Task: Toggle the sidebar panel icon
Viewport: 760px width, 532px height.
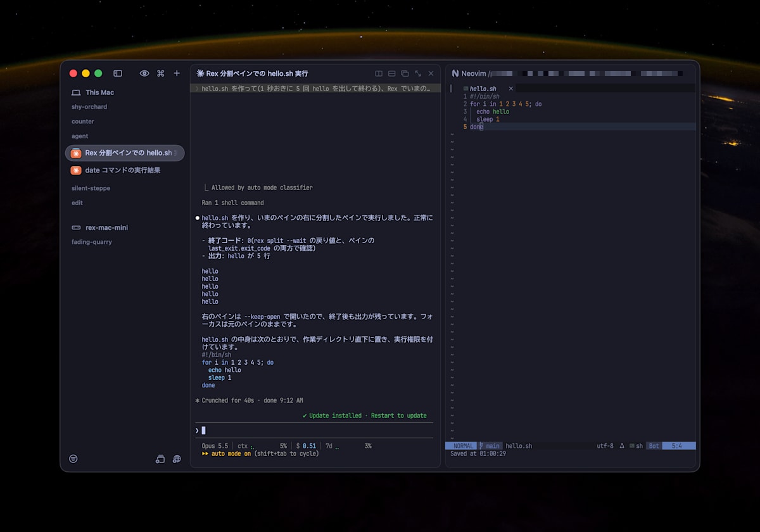Action: pyautogui.click(x=118, y=73)
